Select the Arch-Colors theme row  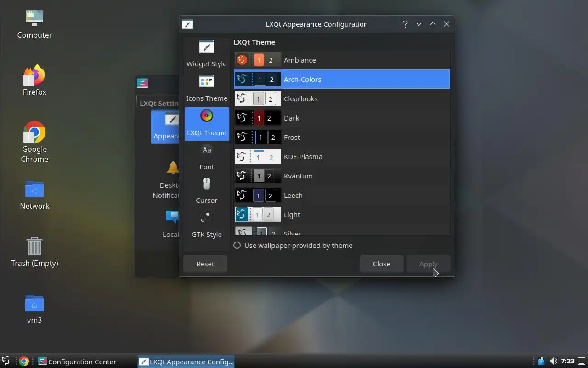coord(342,79)
